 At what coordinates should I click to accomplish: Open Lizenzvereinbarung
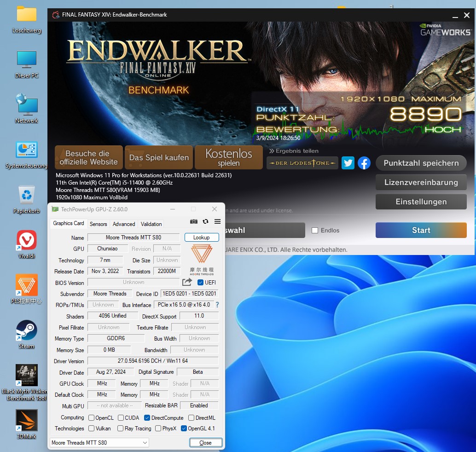(x=421, y=182)
